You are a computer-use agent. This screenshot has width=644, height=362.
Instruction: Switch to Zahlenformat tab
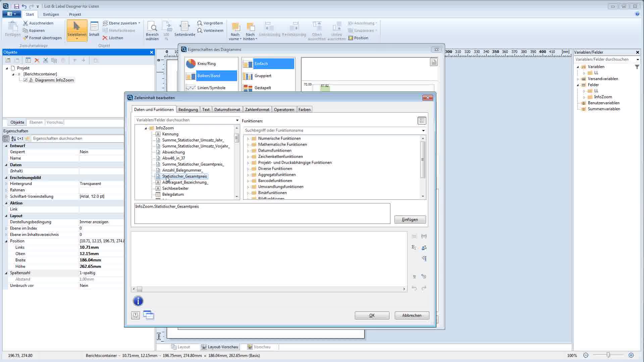(x=257, y=110)
